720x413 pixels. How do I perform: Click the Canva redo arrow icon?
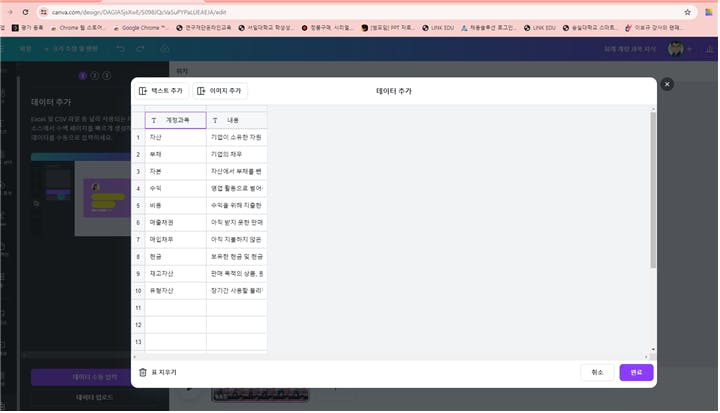[x=141, y=49]
